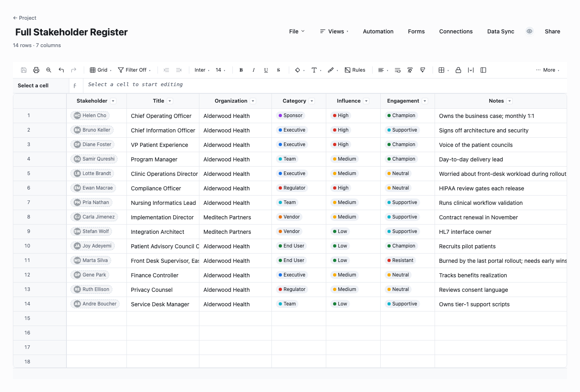Toggle italic formatting

(254, 70)
